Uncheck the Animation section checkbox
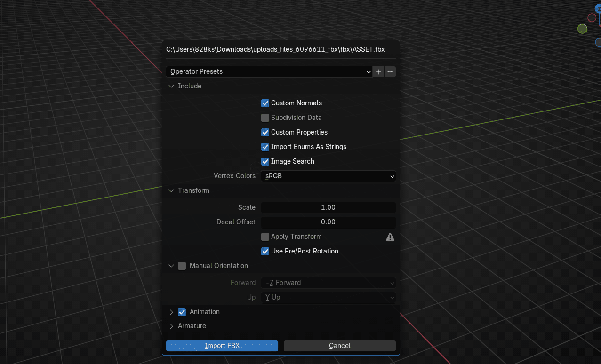Viewport: 601px width, 364px height. tap(182, 312)
